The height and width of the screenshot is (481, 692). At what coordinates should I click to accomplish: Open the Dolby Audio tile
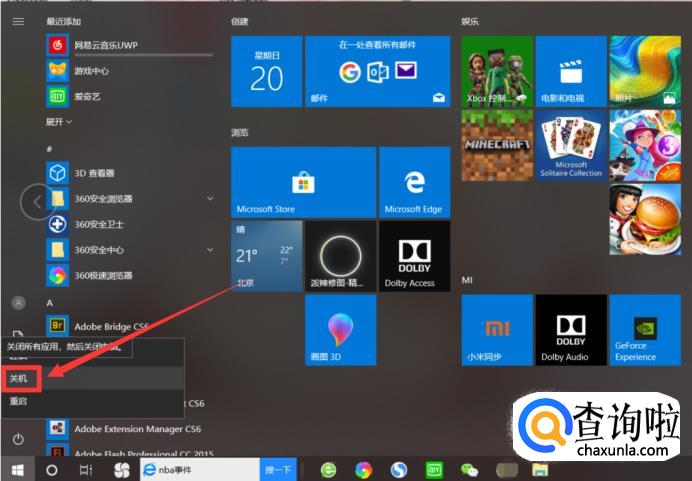coord(571,330)
